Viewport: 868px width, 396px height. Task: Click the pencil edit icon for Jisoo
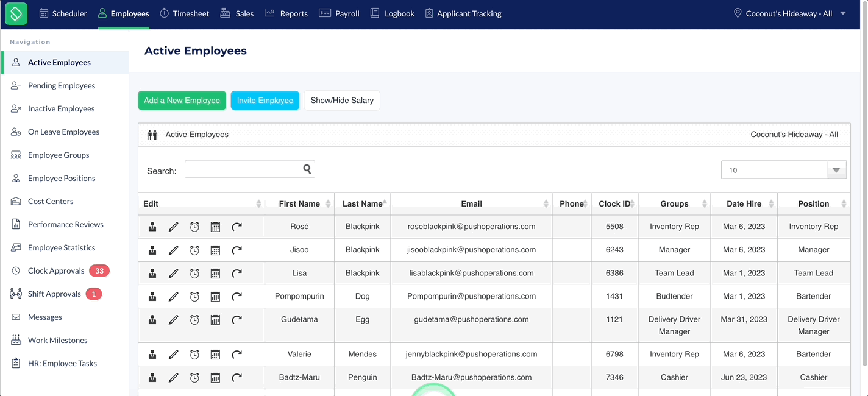point(174,250)
